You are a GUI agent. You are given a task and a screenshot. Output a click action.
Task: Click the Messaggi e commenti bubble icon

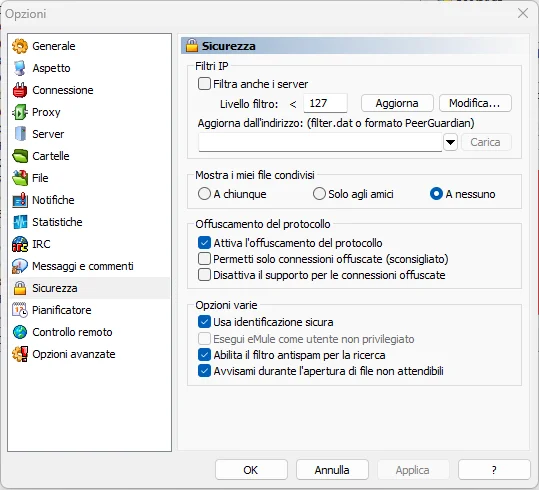[x=20, y=266]
